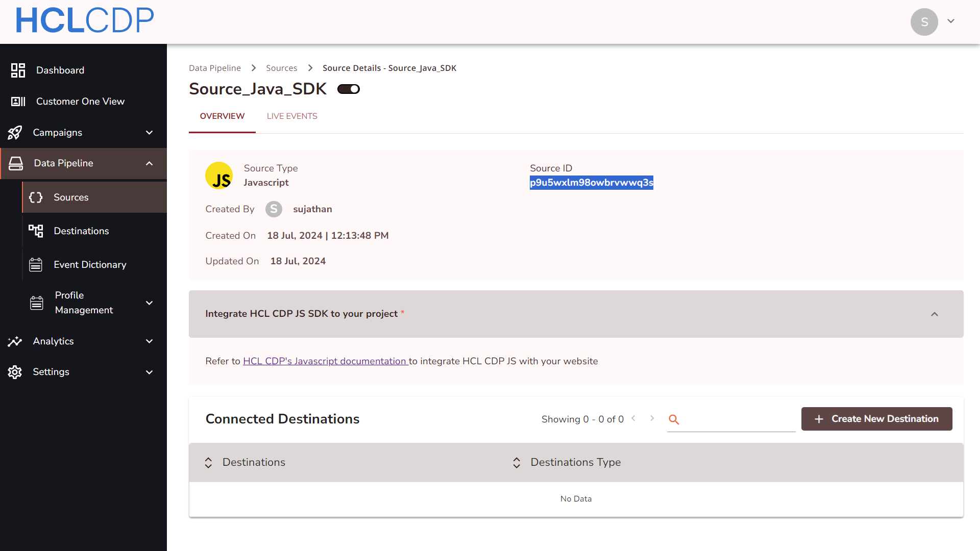
Task: Select Customer One View in the sidebar
Action: (x=80, y=101)
